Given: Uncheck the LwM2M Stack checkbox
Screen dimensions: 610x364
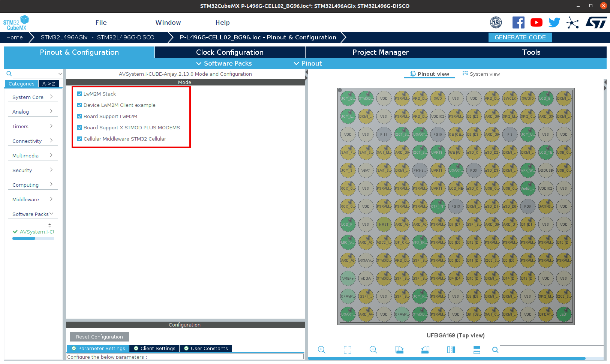Looking at the screenshot, I should [79, 94].
